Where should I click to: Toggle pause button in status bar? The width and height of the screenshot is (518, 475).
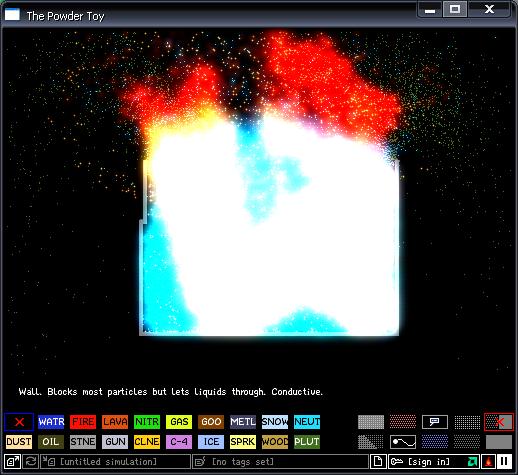(504, 462)
